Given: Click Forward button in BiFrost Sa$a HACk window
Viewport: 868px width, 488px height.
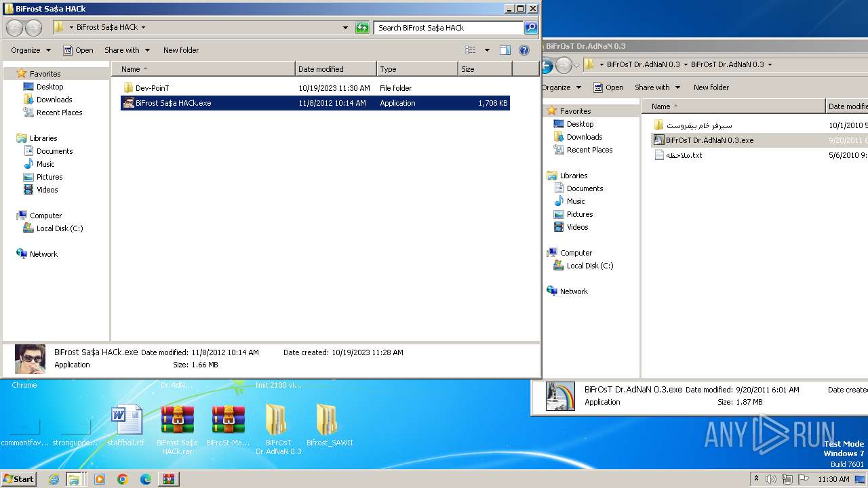Looking at the screenshot, I should point(33,28).
